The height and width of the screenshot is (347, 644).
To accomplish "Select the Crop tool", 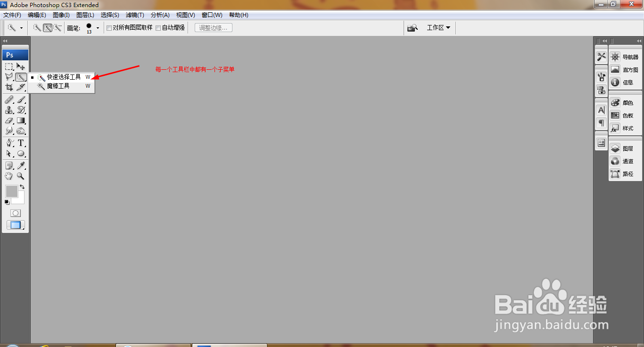I will click(9, 87).
